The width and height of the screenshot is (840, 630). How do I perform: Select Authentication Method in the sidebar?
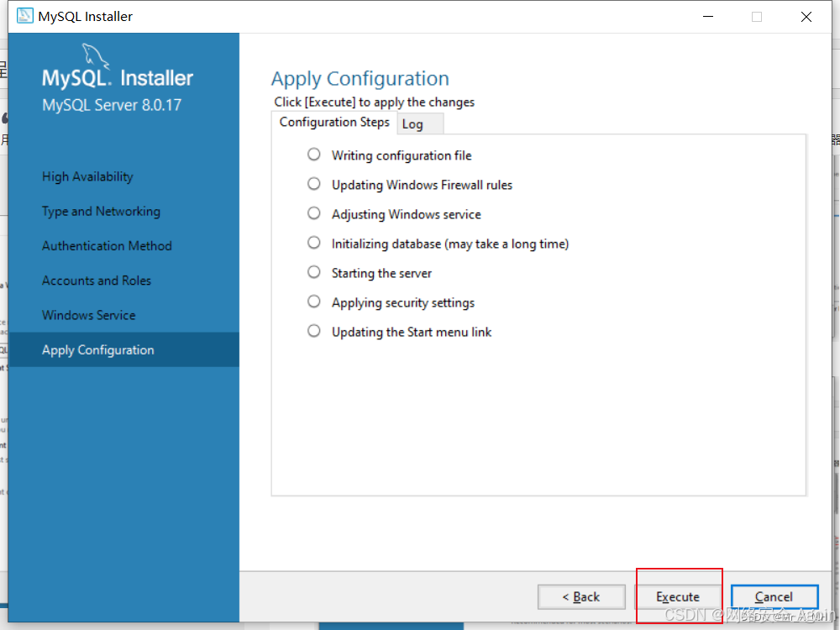coord(107,245)
